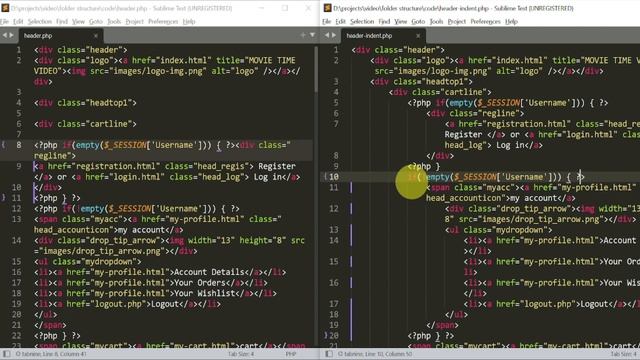
Task: Open View menu in header-indent.php window
Action: coord(401,22)
